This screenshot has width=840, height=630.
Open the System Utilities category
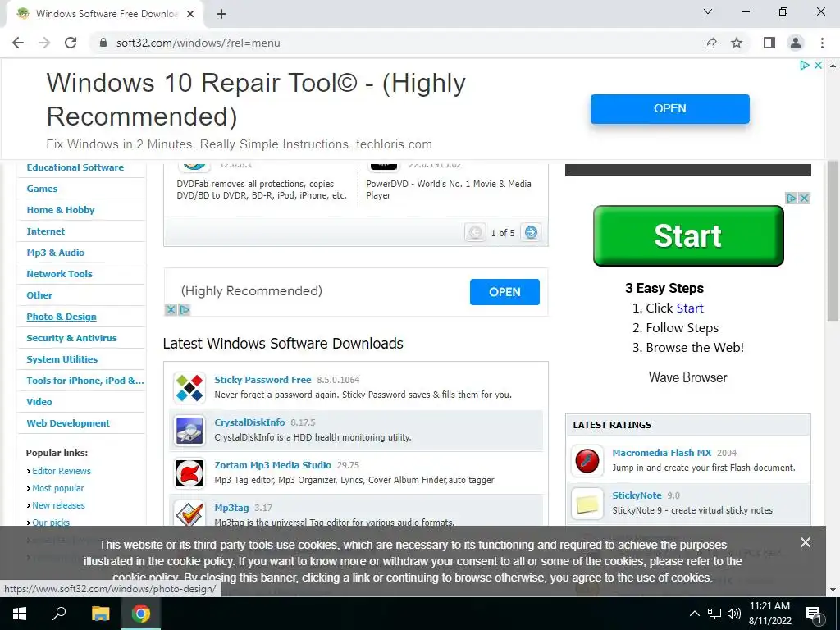pos(62,359)
